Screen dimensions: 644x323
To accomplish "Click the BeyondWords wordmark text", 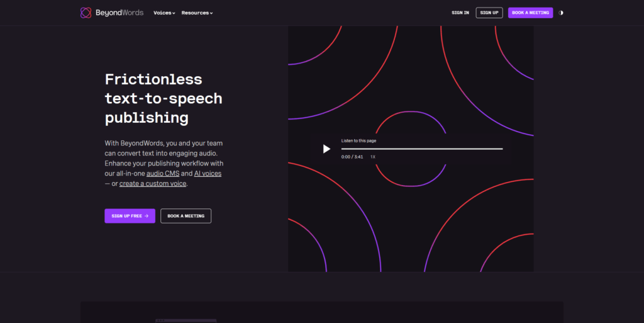I will [119, 13].
